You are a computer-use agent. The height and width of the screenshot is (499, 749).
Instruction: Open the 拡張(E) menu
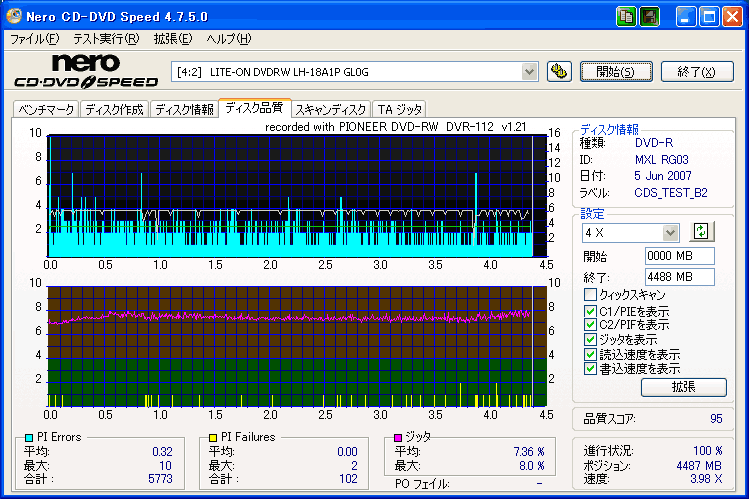pyautogui.click(x=172, y=39)
